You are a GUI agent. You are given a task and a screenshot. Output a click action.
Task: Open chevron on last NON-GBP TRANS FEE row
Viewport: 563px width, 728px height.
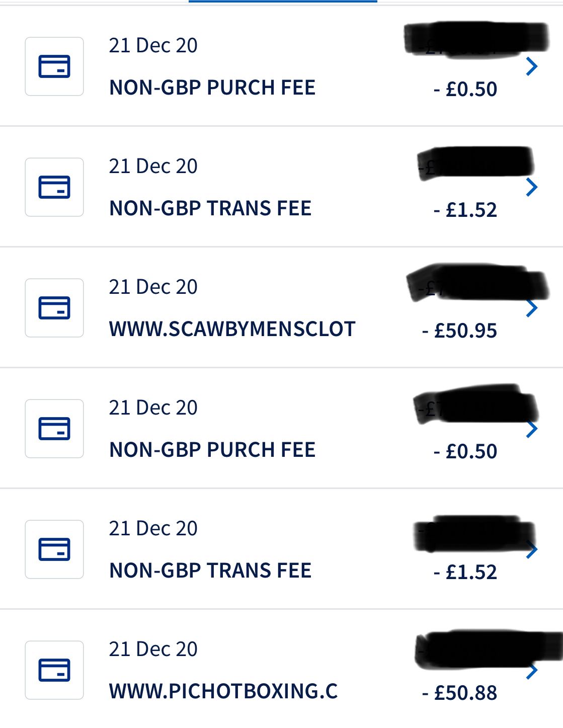tap(532, 549)
